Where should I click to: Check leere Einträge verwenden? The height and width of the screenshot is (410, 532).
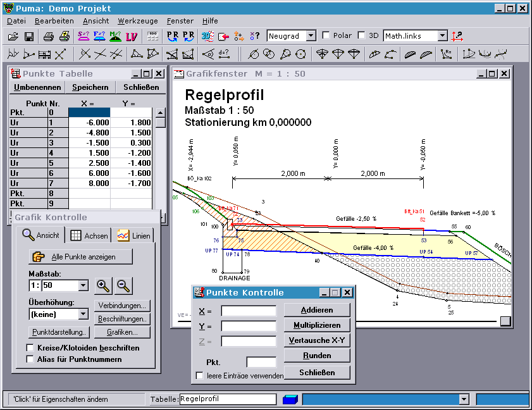coord(200,376)
